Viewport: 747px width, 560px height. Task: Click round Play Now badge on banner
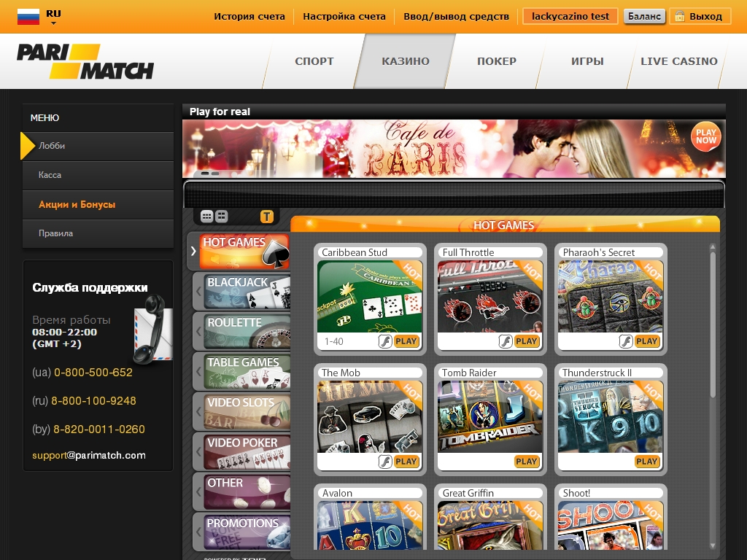click(705, 136)
